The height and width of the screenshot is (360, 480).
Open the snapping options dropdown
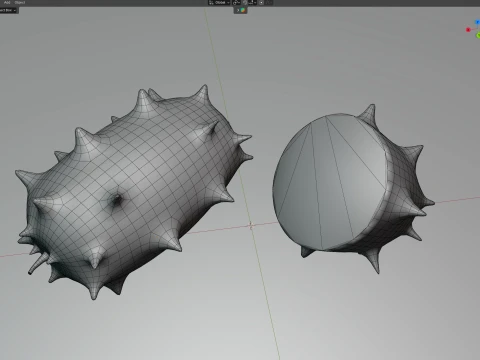coord(252,2)
